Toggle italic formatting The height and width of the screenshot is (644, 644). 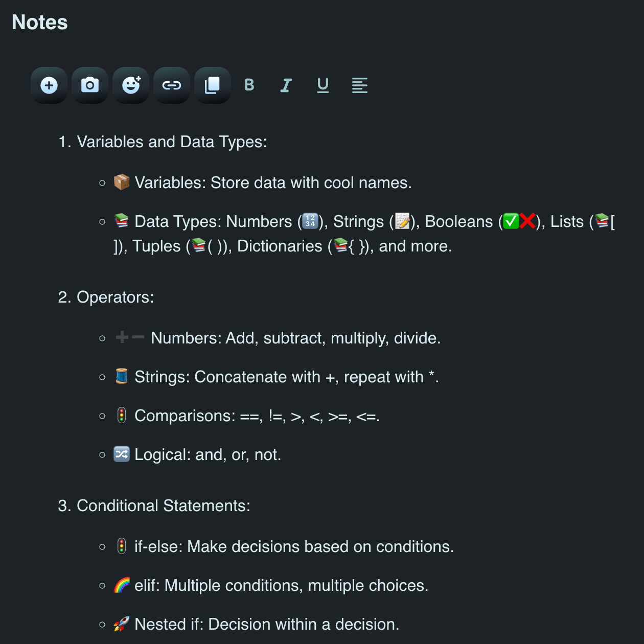coord(286,85)
